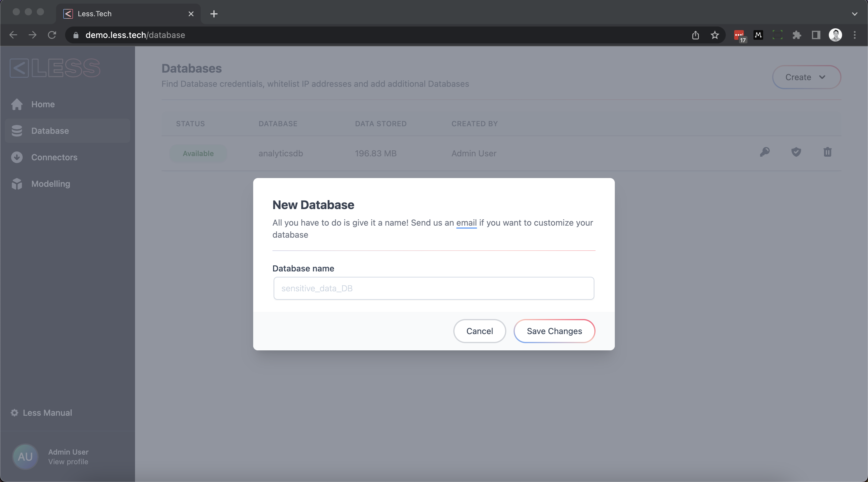This screenshot has width=868, height=482.
Task: Click Save Changes in the dialog
Action: click(554, 331)
